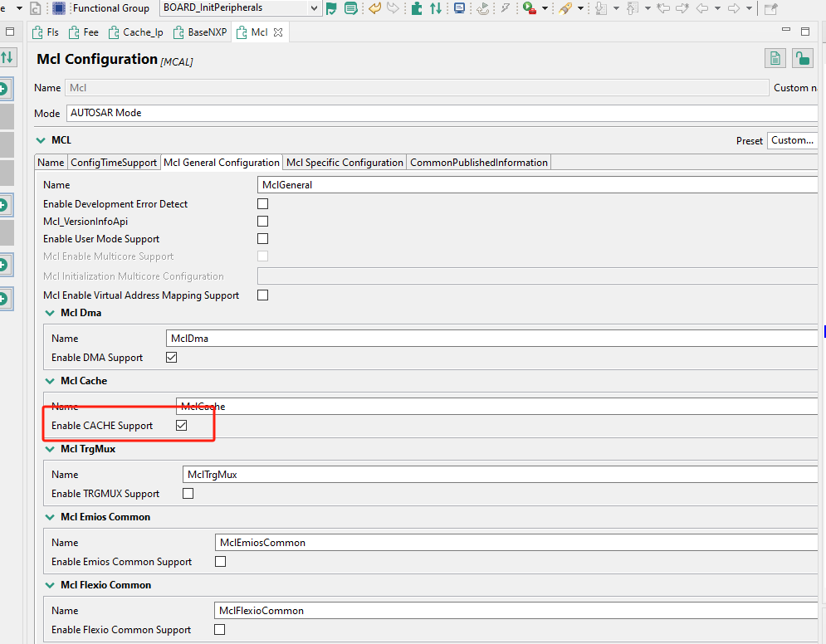
Task: Enable the Development Error Detect checkbox
Action: [262, 203]
